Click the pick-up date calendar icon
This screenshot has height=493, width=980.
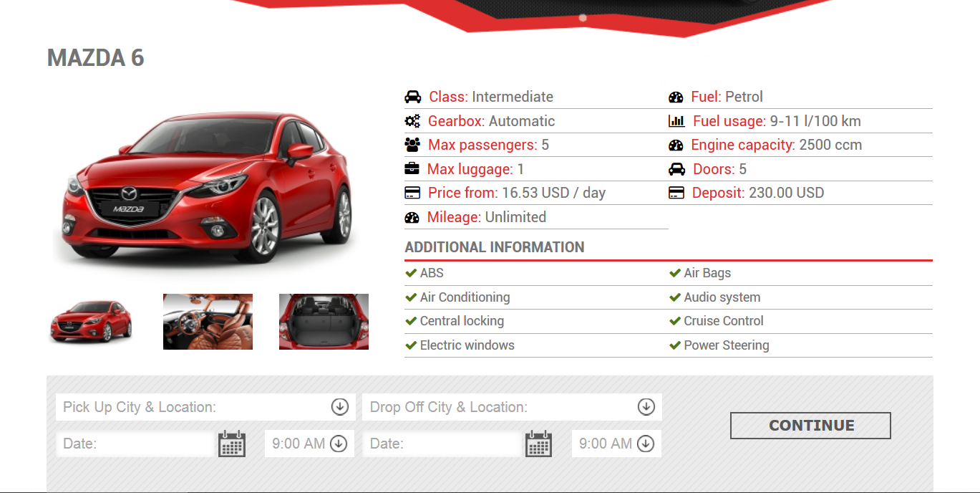231,444
